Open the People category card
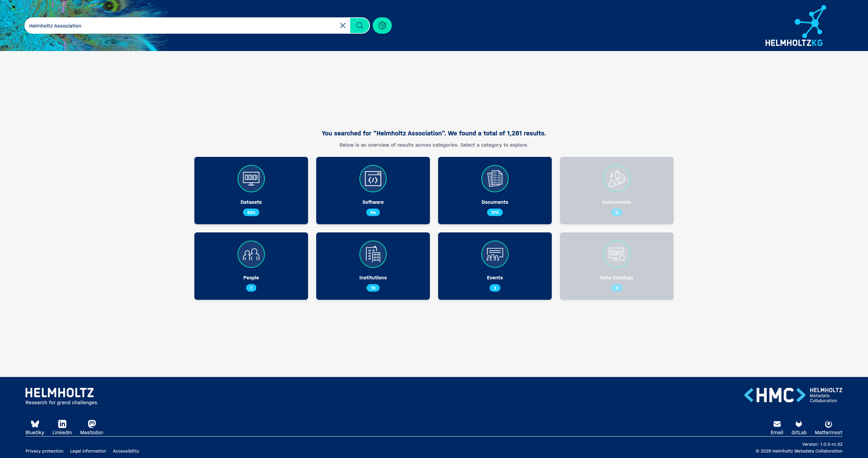The width and height of the screenshot is (868, 458). point(251,266)
